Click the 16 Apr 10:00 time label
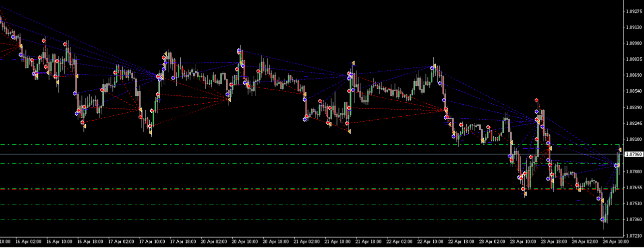Image resolution: width=644 pixels, height=248 pixels. click(x=59, y=242)
